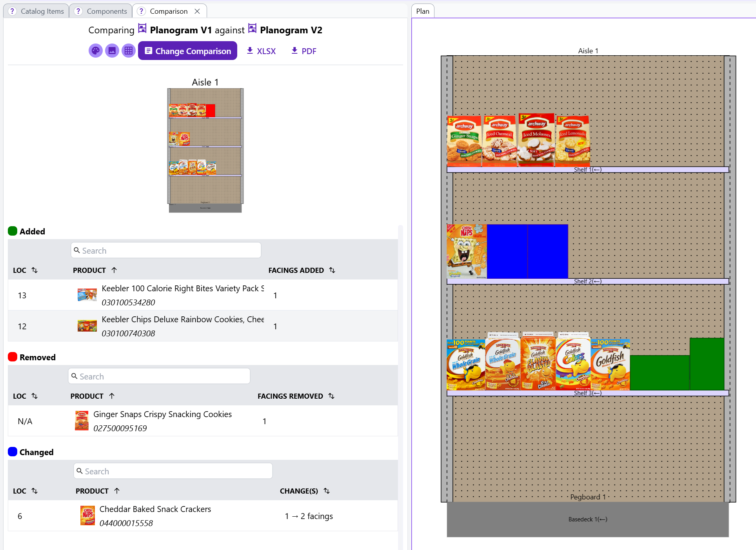Click the Added section search field
Image resolution: width=756 pixels, height=550 pixels.
pos(166,250)
